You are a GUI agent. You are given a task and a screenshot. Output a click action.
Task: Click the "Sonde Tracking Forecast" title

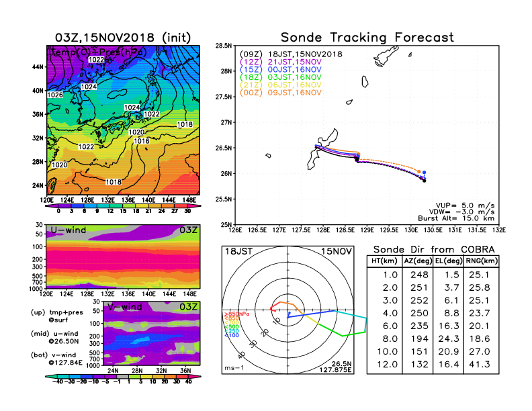[367, 38]
